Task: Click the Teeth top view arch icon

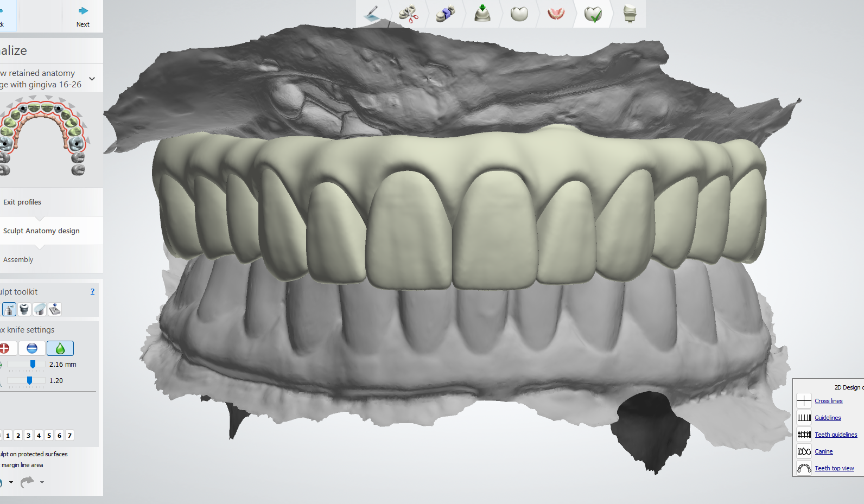Action: pos(804,468)
